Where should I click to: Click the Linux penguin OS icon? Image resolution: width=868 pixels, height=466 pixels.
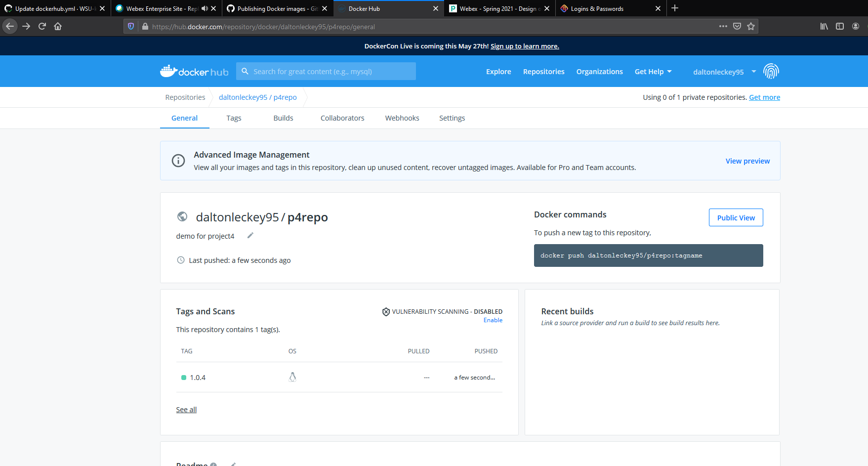tap(292, 377)
